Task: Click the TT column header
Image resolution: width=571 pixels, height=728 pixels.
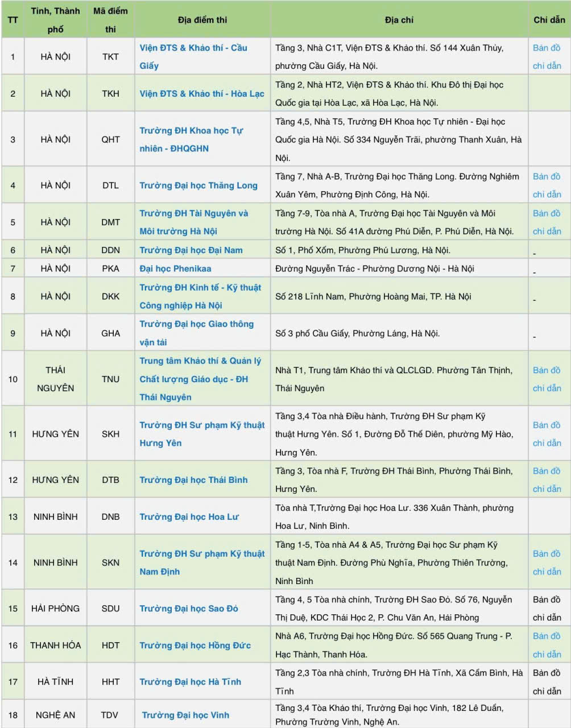Action: 13,20
